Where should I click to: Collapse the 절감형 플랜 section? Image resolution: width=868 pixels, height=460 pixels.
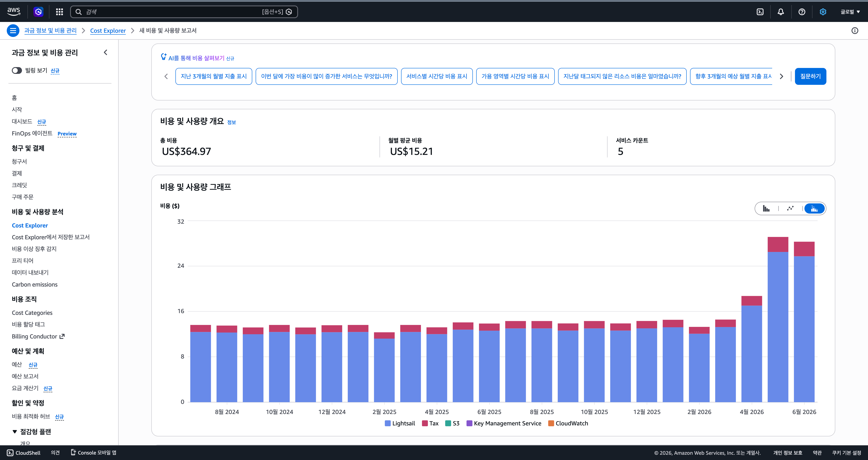coord(15,431)
